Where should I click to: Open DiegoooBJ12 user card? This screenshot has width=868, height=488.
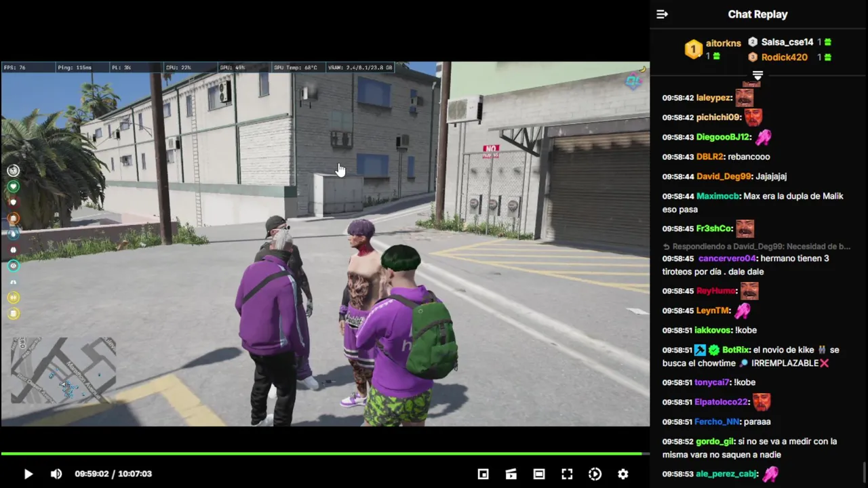click(723, 137)
